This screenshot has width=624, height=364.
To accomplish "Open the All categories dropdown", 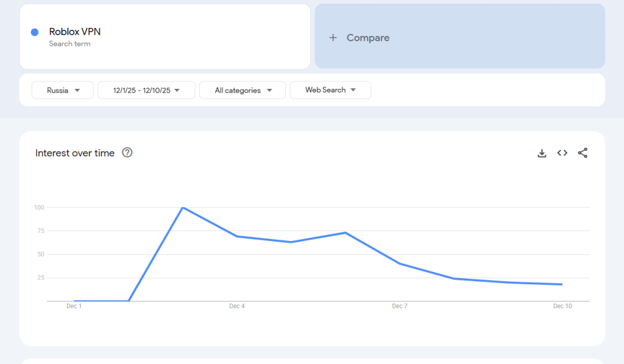I will (242, 90).
